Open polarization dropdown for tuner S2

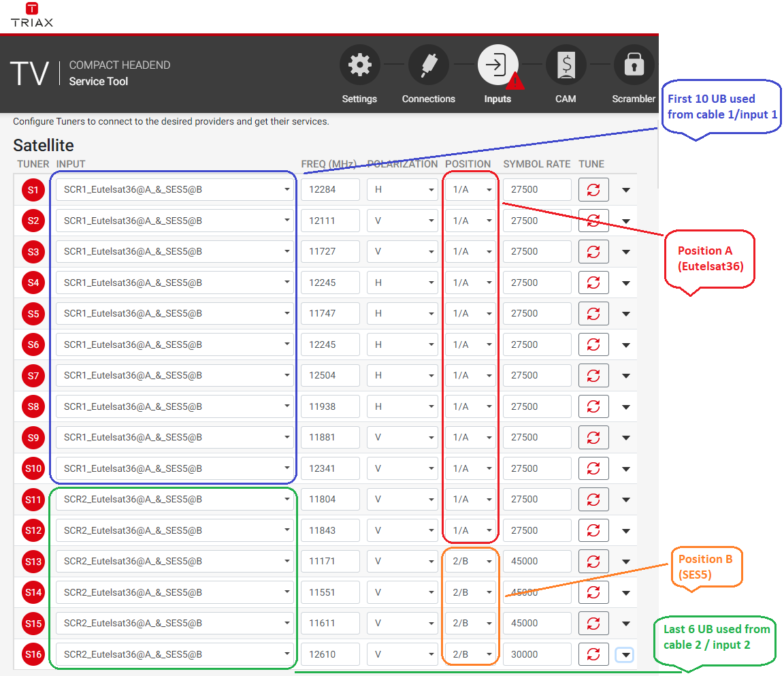[x=402, y=221]
